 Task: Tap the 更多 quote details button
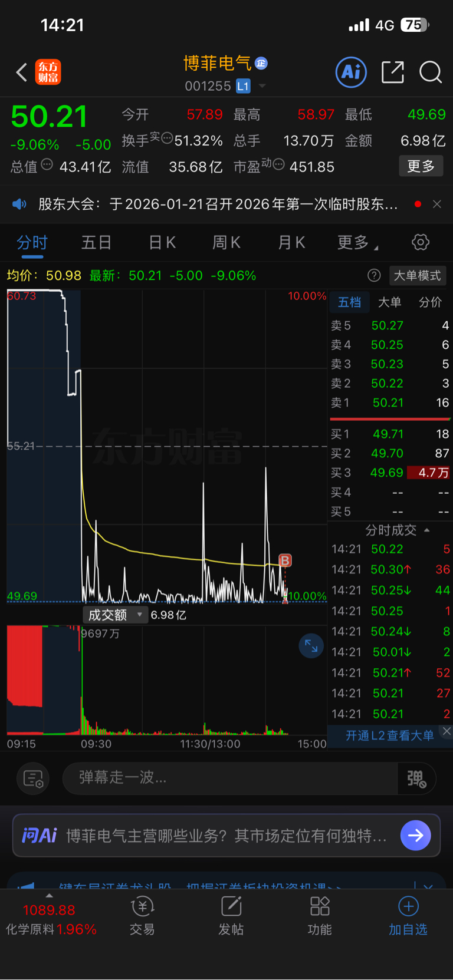click(x=421, y=166)
